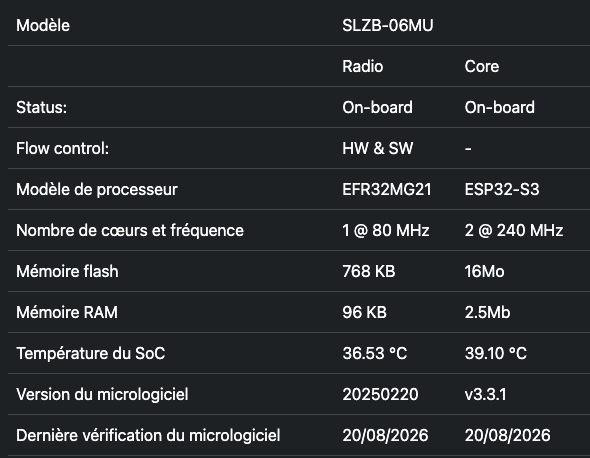Click the Core column header

click(x=482, y=67)
